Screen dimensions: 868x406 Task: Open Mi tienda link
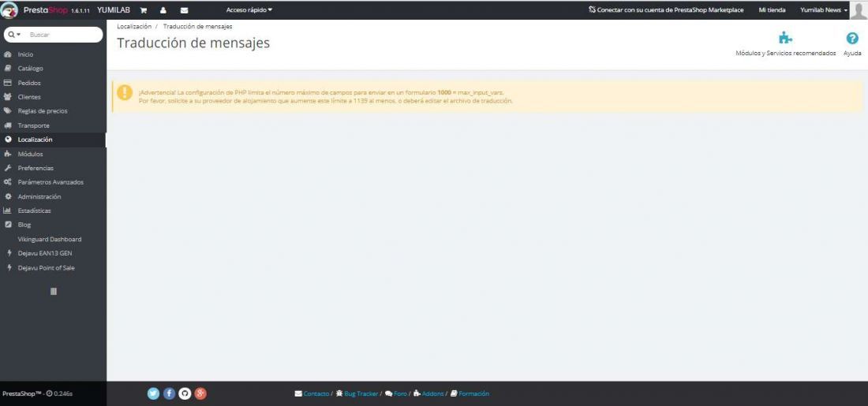pos(773,10)
